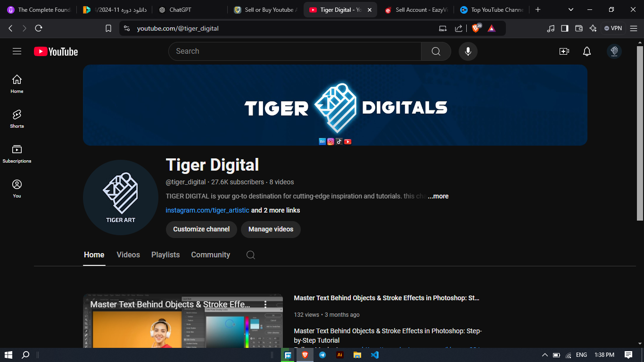Click the YouTube logo
The width and height of the screenshot is (644, 362).
(56, 51)
